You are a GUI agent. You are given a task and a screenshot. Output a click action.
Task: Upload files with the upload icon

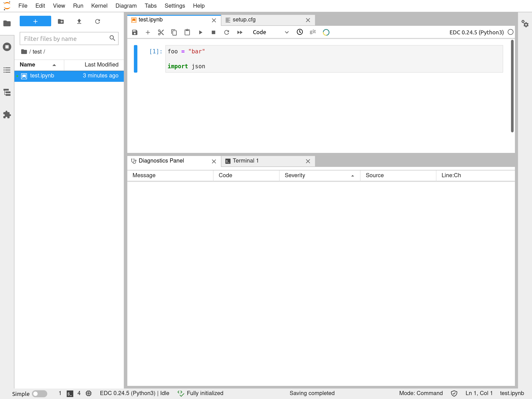(79, 21)
